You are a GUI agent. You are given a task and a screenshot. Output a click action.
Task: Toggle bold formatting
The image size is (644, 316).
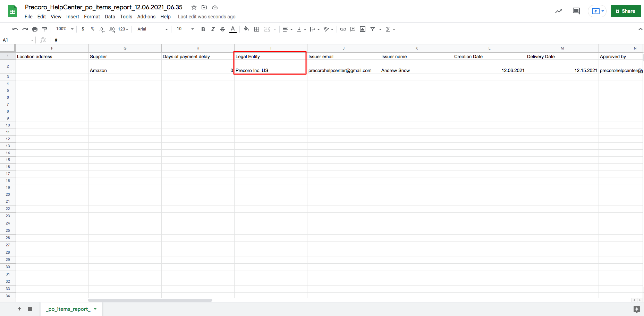click(x=203, y=29)
